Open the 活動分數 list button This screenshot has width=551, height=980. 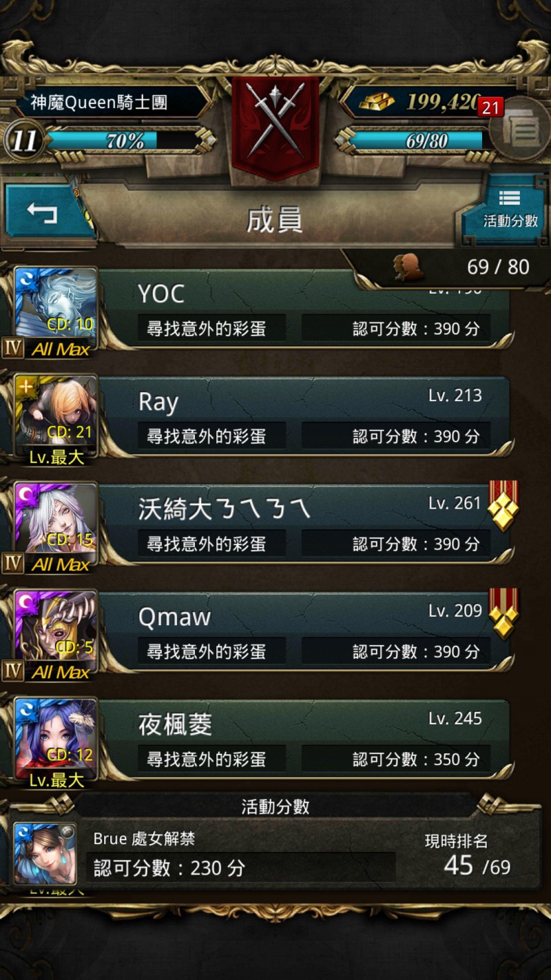coord(510,210)
